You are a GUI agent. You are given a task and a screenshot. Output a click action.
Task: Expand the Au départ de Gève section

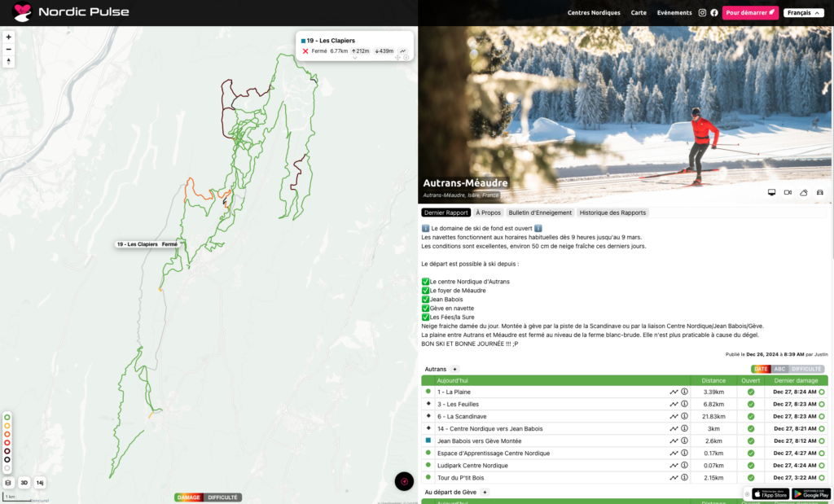[x=485, y=493]
